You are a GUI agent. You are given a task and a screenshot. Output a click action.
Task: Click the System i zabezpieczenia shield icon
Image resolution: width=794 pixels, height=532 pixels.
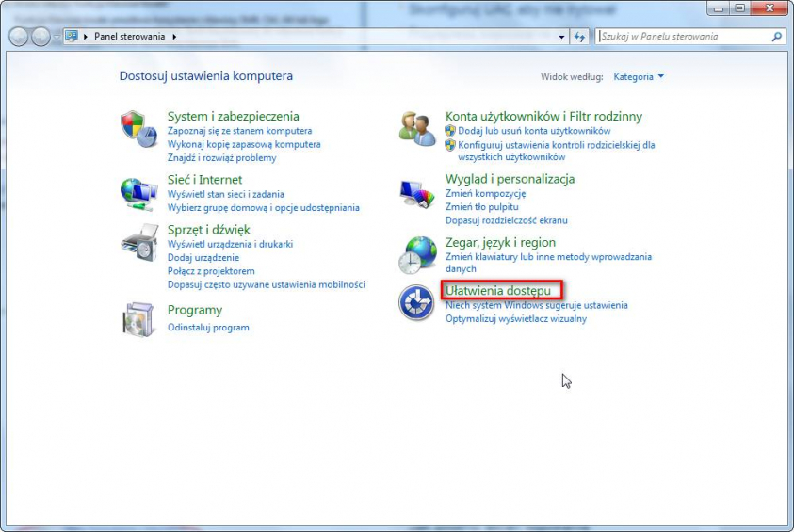coord(138,128)
